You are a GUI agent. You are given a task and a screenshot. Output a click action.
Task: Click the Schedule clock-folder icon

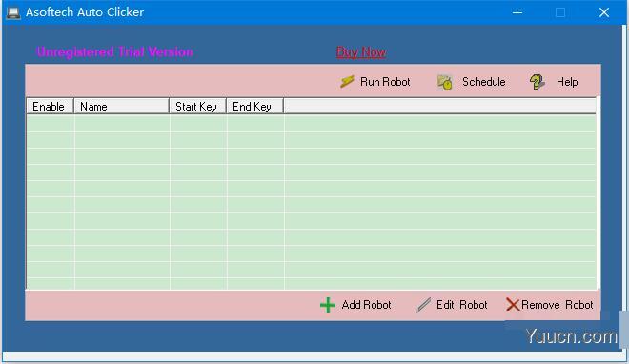pyautogui.click(x=444, y=82)
